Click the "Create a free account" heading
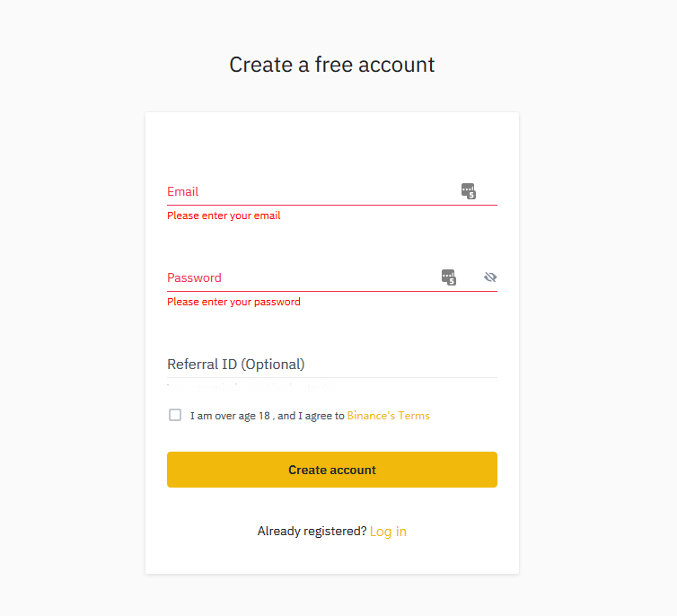This screenshot has width=677, height=616. (x=332, y=65)
